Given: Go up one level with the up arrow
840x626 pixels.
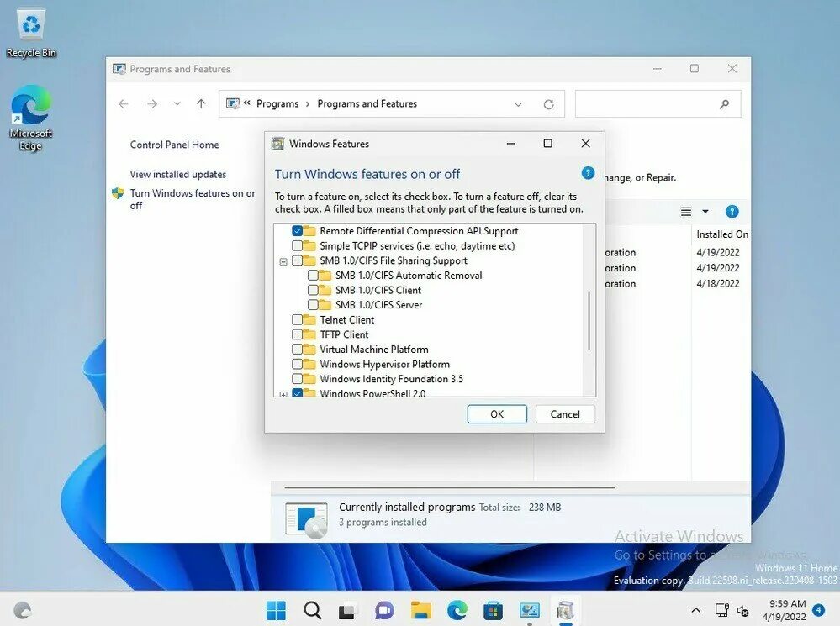Looking at the screenshot, I should (x=201, y=104).
